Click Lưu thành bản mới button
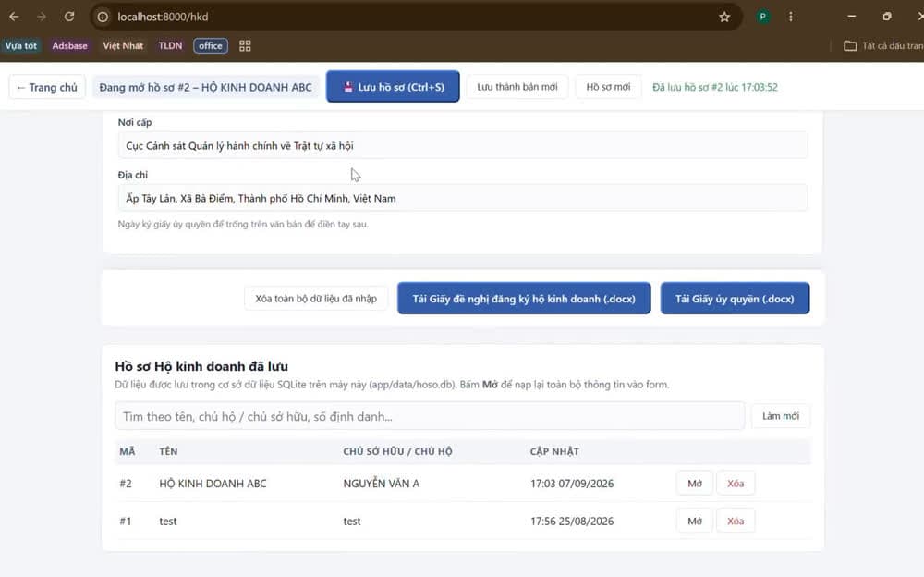This screenshot has height=577, width=924. (x=517, y=87)
